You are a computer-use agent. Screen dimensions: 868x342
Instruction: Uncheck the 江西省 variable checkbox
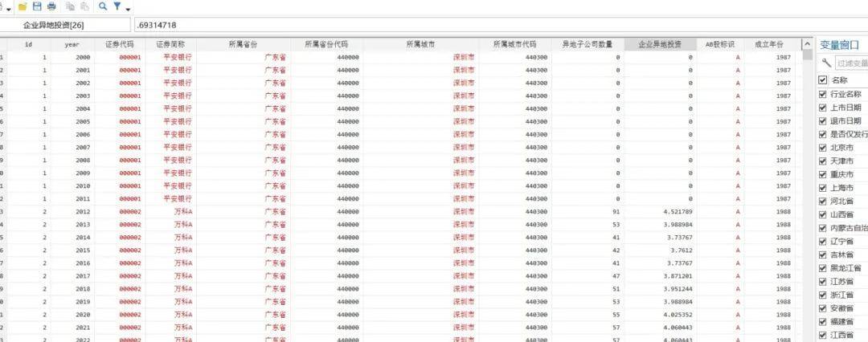tap(823, 335)
